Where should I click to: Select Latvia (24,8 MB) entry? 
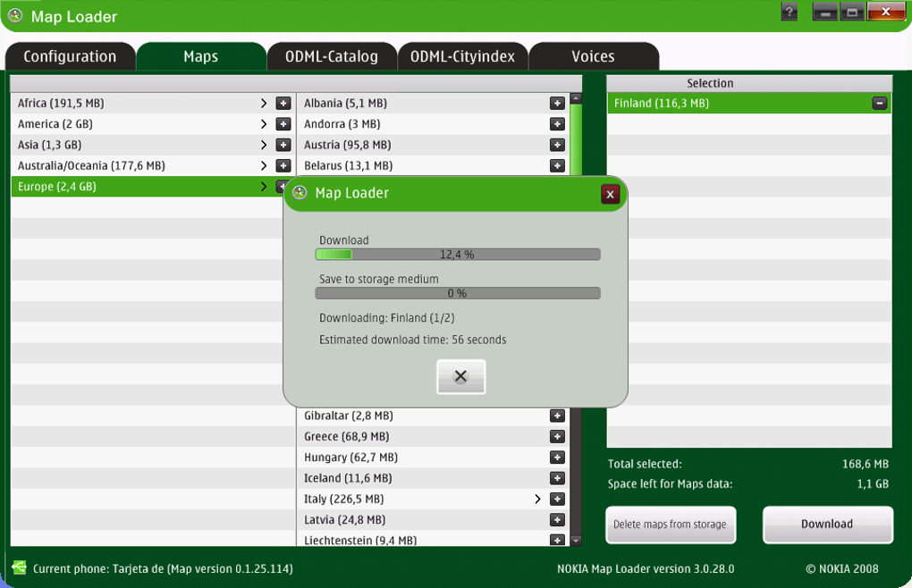coord(434,520)
